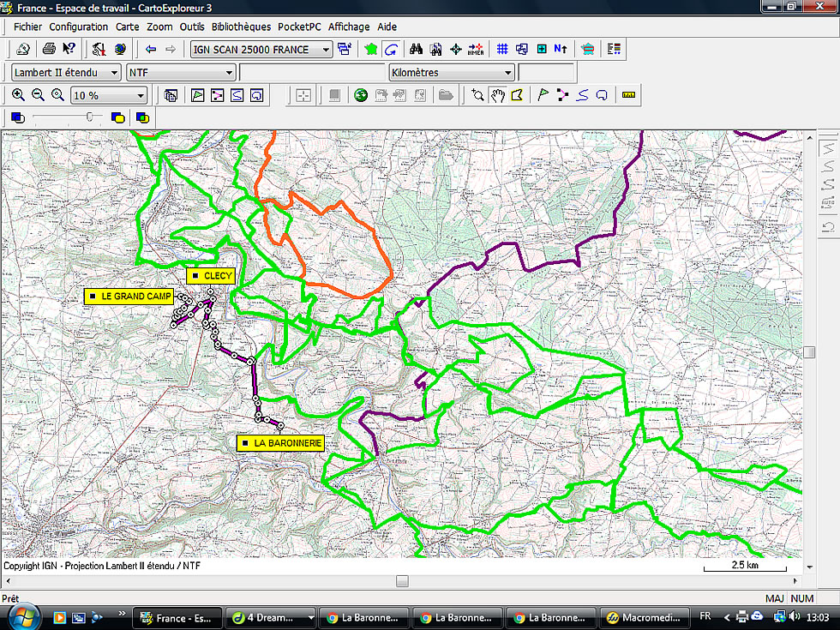Image resolution: width=840 pixels, height=630 pixels.
Task: Select the green waypoint flag tool
Action: pyautogui.click(x=543, y=95)
